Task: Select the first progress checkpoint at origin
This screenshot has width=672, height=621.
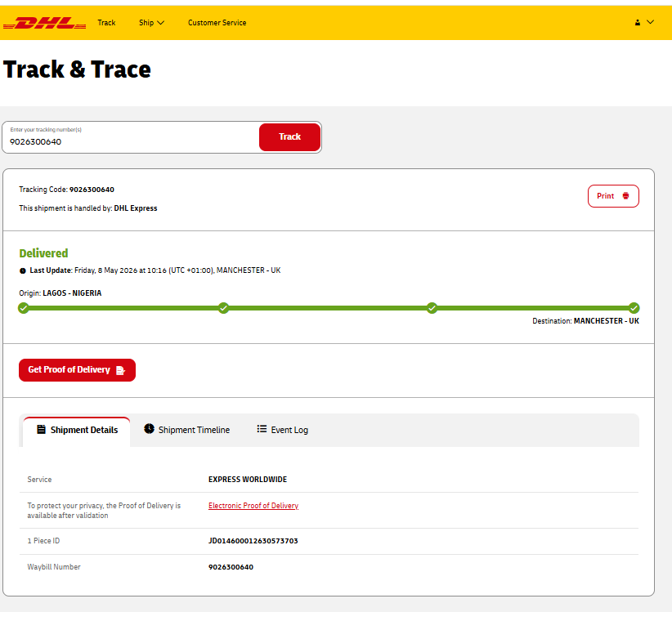Action: tap(24, 308)
